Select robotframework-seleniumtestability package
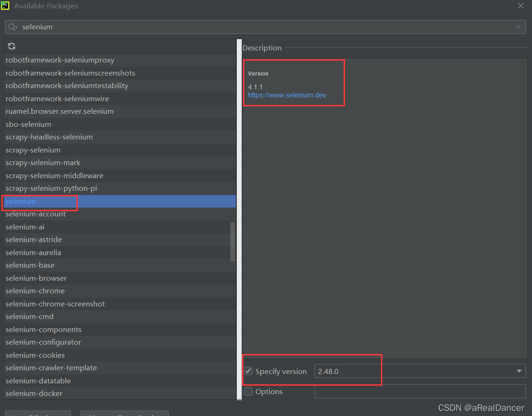 (x=120, y=86)
